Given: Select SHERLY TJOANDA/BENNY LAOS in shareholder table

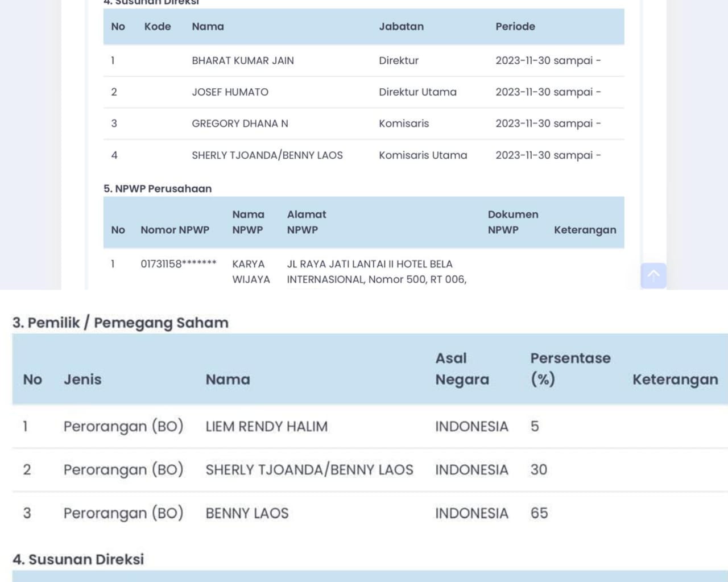Looking at the screenshot, I should coord(309,469).
